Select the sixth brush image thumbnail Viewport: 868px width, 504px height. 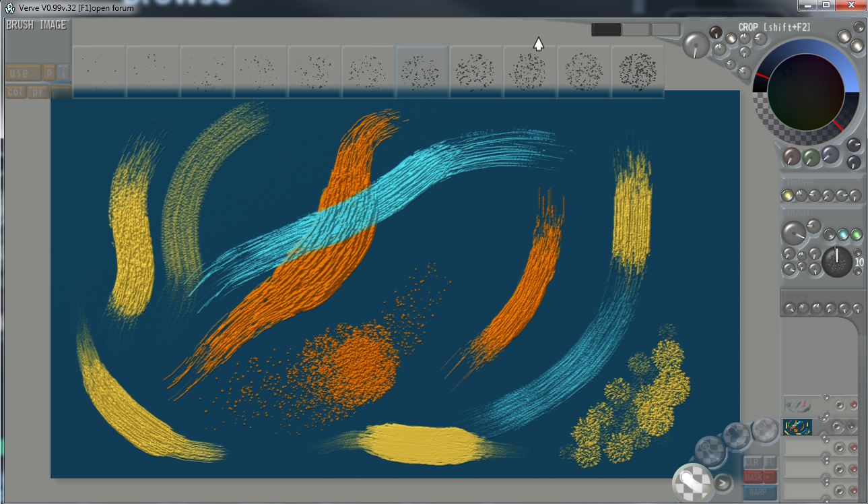(x=368, y=71)
